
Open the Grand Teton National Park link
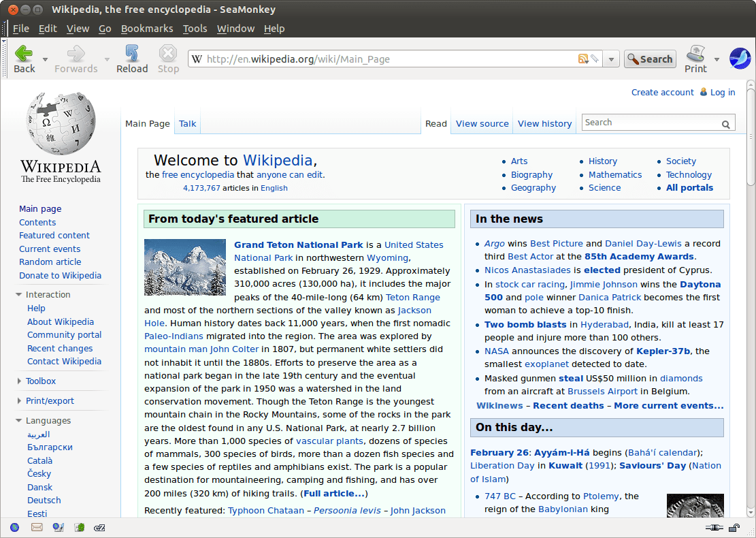tap(299, 244)
